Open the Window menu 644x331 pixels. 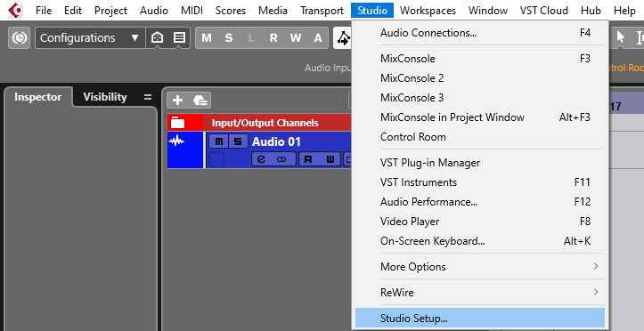488,11
